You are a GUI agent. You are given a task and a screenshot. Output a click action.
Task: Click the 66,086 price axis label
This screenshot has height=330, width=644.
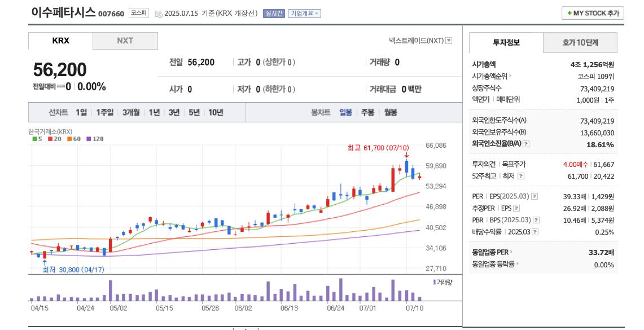coord(436,146)
